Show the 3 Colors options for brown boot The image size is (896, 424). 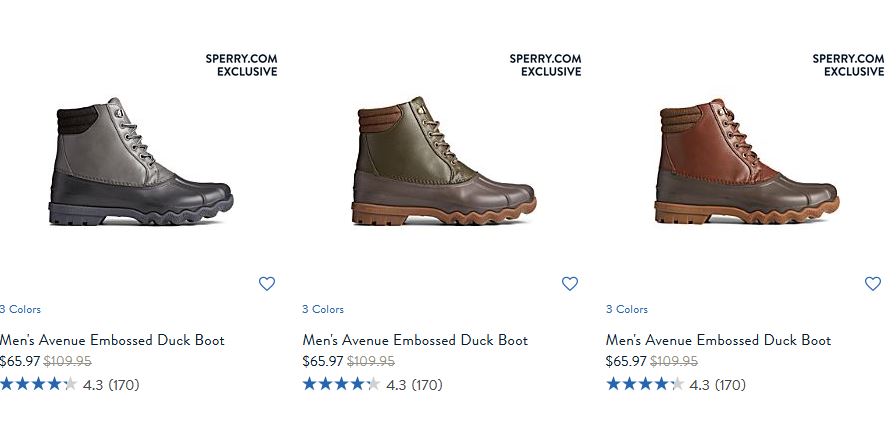(x=627, y=309)
